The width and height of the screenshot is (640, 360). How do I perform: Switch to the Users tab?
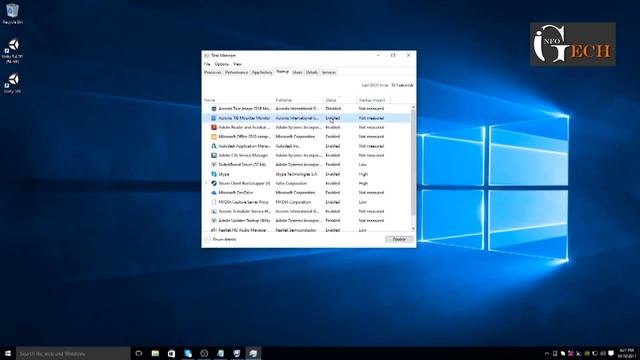click(x=297, y=72)
